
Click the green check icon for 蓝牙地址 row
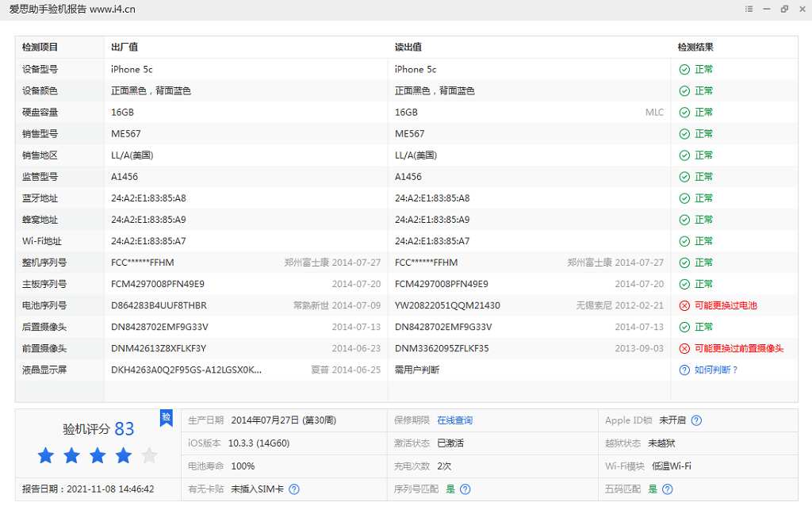(x=684, y=198)
